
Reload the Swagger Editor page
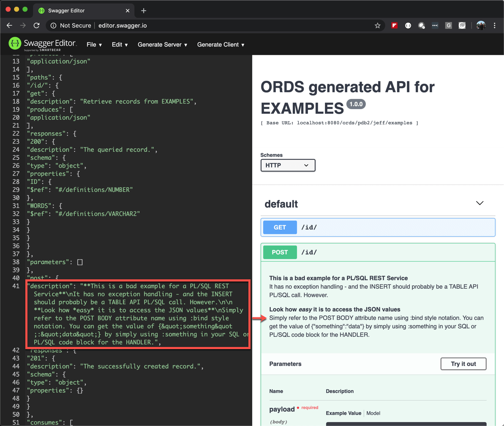click(x=37, y=25)
